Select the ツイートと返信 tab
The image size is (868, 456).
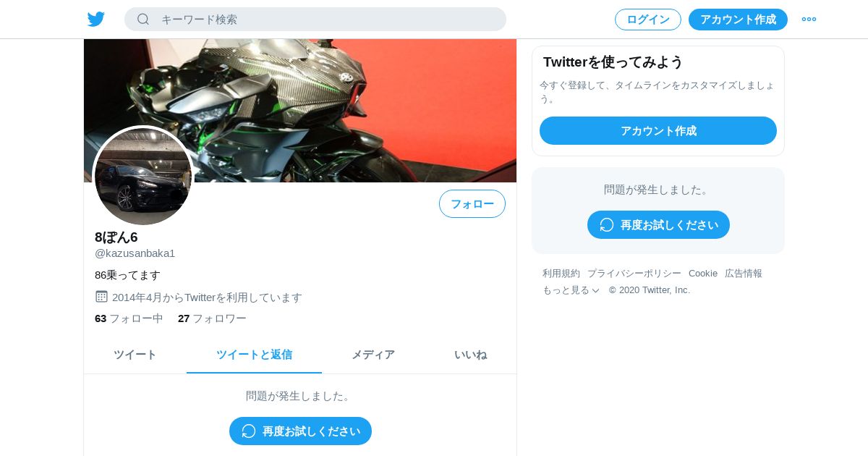tap(254, 355)
